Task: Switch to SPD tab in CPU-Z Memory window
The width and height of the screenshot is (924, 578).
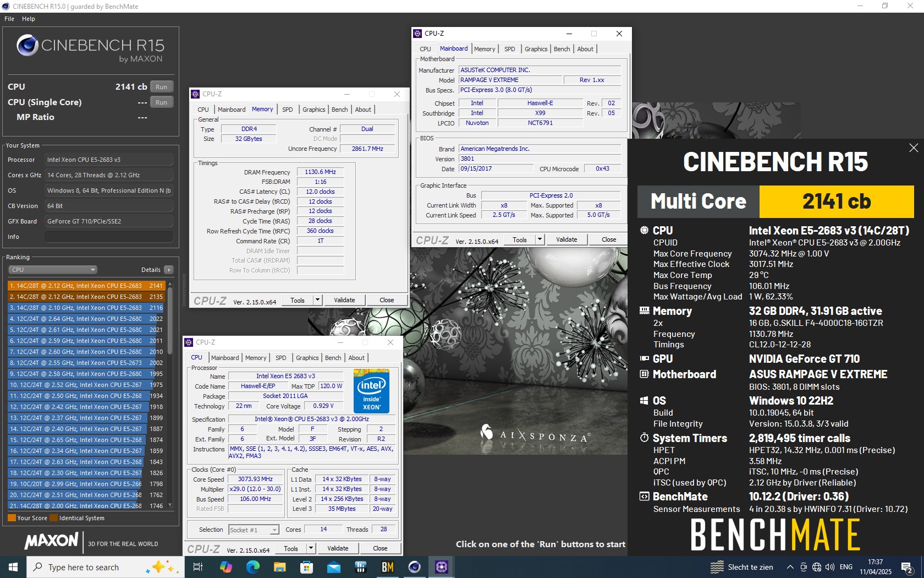Action: (288, 110)
